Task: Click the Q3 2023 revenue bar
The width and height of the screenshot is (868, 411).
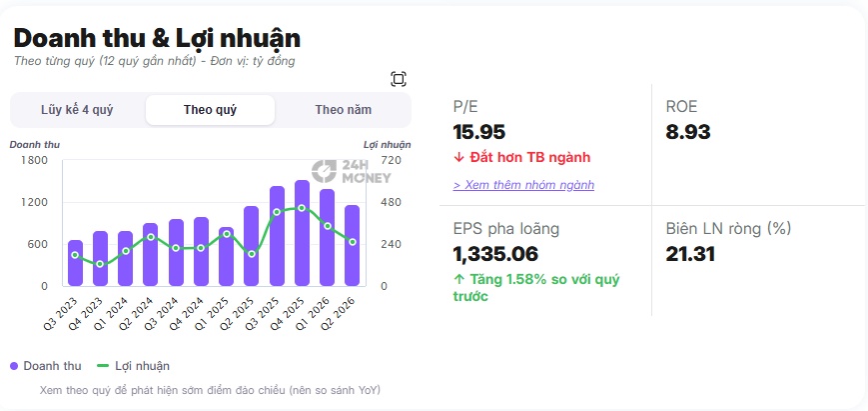Action: pos(75,263)
